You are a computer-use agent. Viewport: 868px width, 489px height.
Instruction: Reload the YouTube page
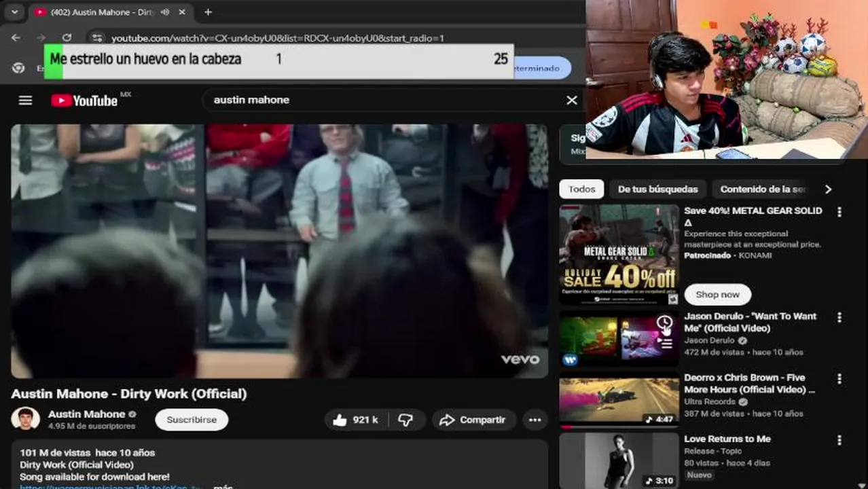coord(67,38)
